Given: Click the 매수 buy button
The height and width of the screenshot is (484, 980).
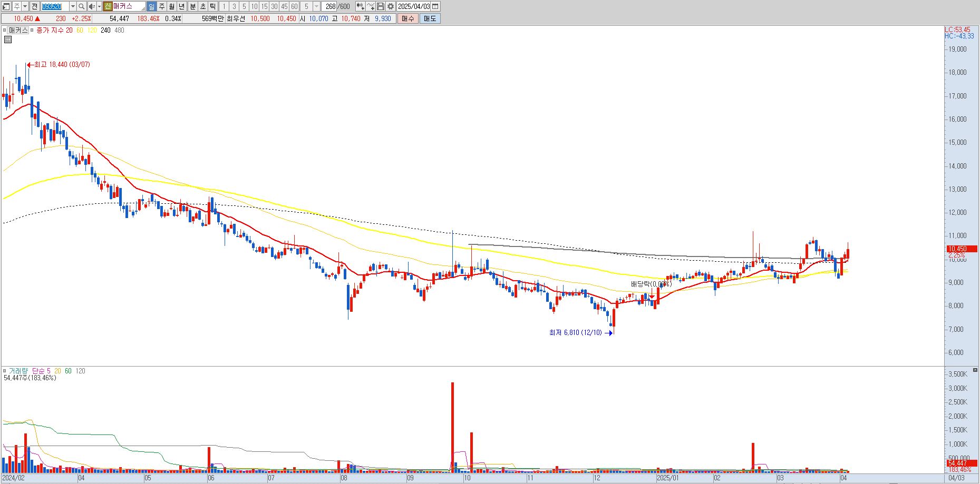Looking at the screenshot, I should click(x=408, y=18).
